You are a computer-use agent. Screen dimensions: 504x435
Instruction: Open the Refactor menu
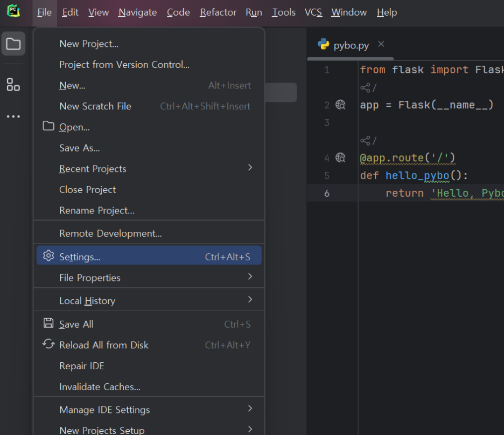coord(218,12)
